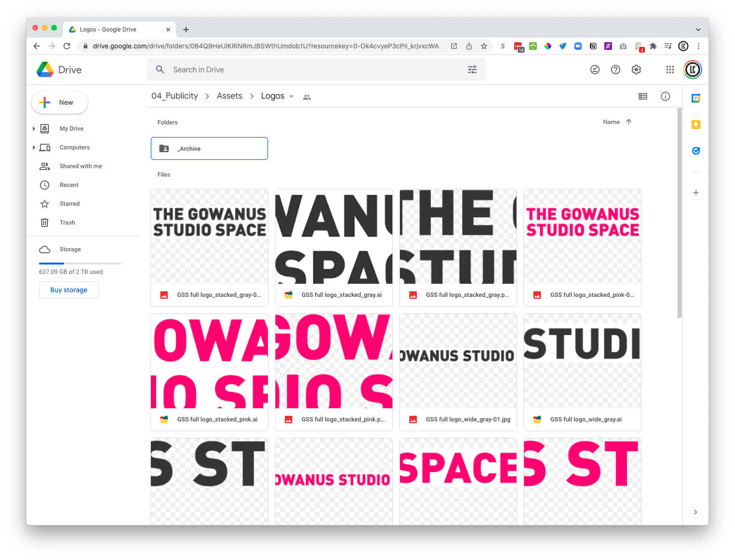Open the Zoom extension icon

tap(578, 46)
